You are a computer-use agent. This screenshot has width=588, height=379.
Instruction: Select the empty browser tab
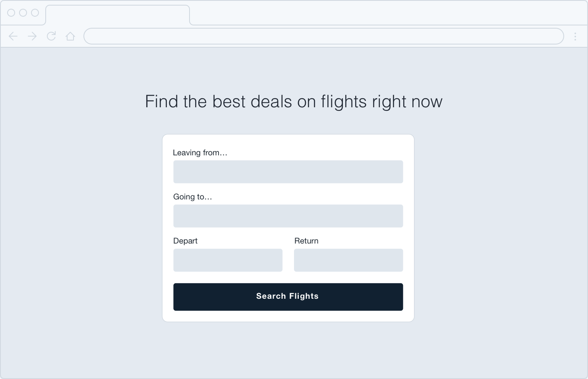click(x=118, y=15)
